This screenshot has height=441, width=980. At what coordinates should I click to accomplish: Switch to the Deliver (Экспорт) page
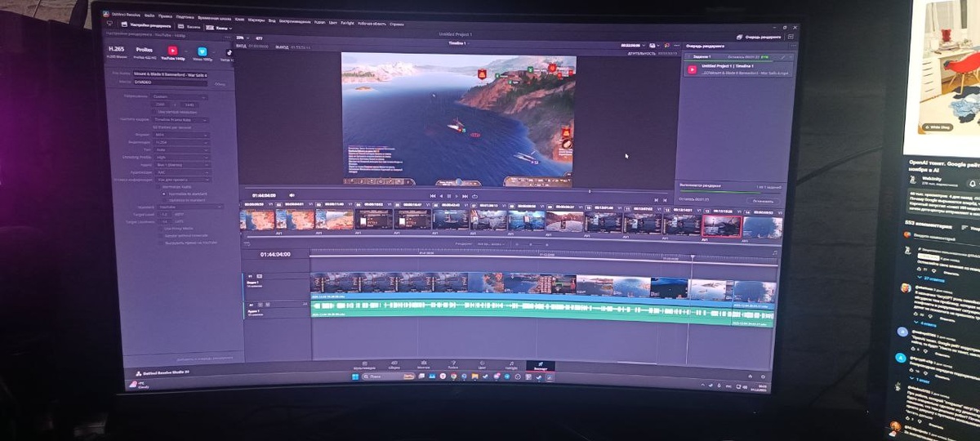(x=540, y=365)
